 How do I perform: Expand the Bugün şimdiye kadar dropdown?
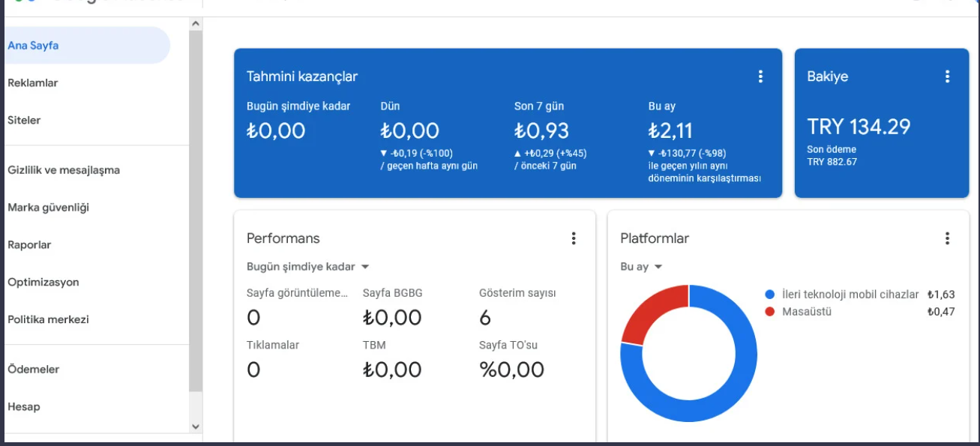click(x=308, y=267)
